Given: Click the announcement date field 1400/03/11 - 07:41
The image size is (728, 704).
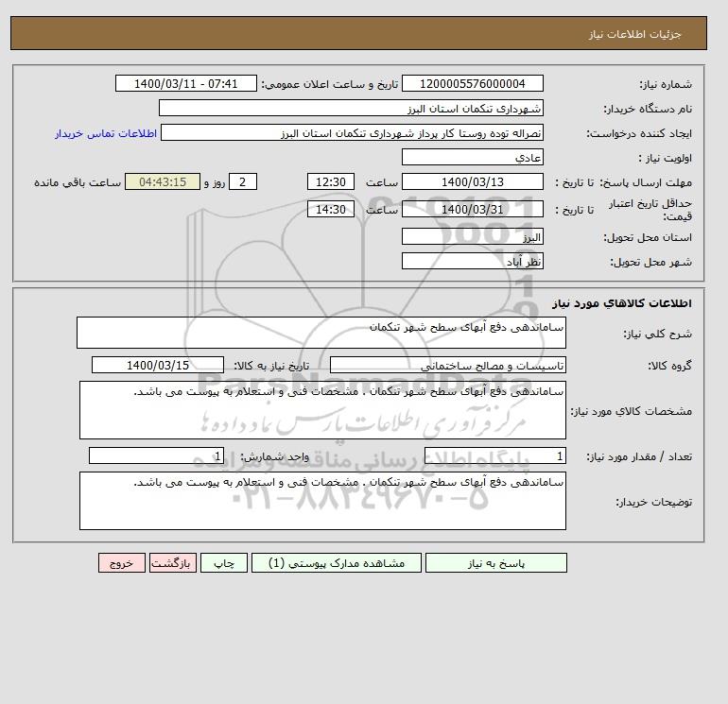Looking at the screenshot, I should click(x=185, y=83).
